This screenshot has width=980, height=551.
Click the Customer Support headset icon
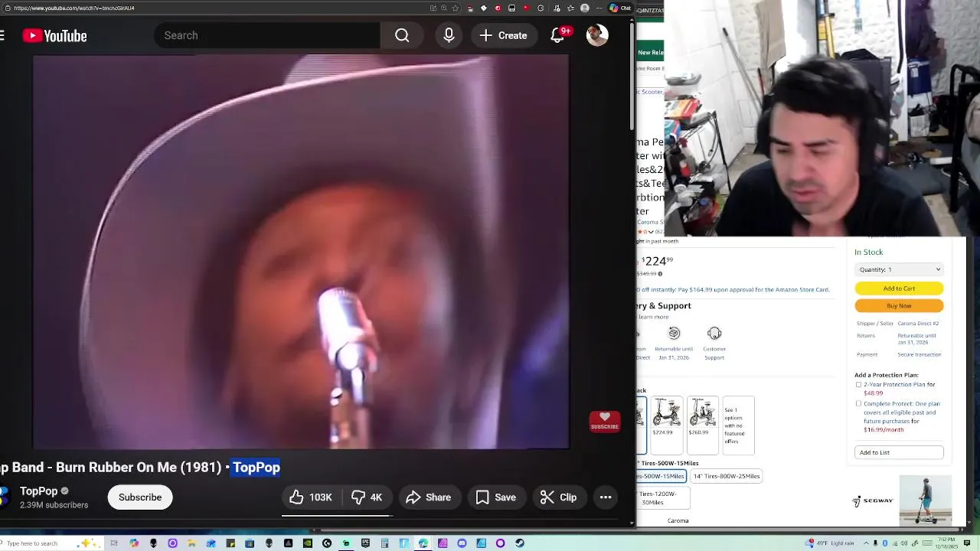(714, 333)
